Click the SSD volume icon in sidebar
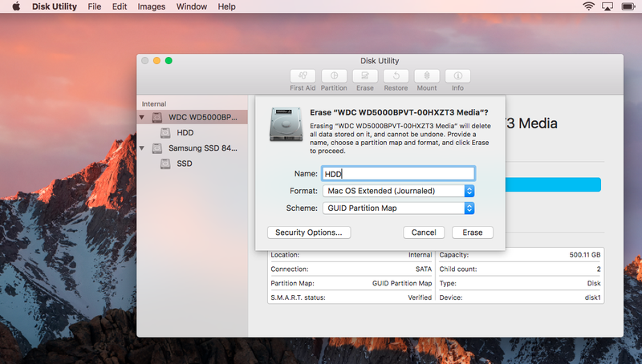 coord(165,164)
